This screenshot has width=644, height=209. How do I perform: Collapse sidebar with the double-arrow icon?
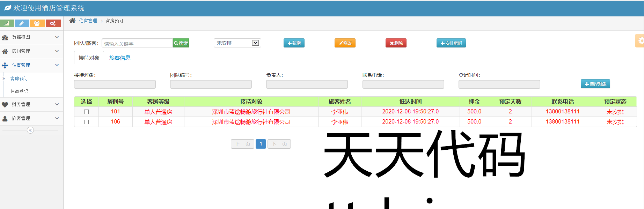[x=30, y=130]
